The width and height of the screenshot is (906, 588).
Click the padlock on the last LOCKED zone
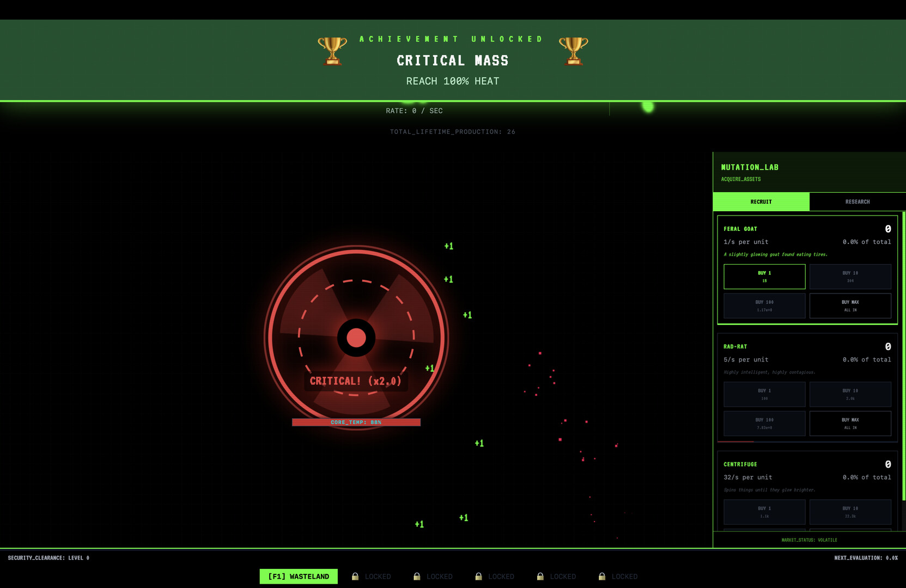click(x=603, y=576)
